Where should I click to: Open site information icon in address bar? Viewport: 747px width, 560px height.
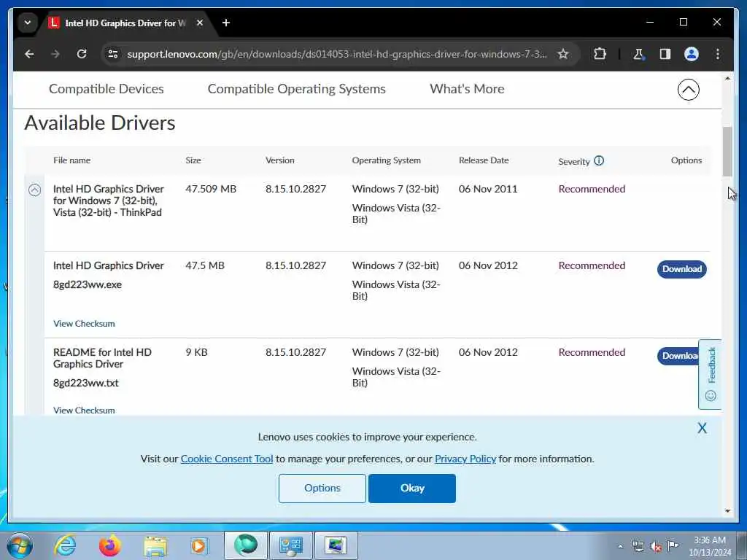[113, 54]
